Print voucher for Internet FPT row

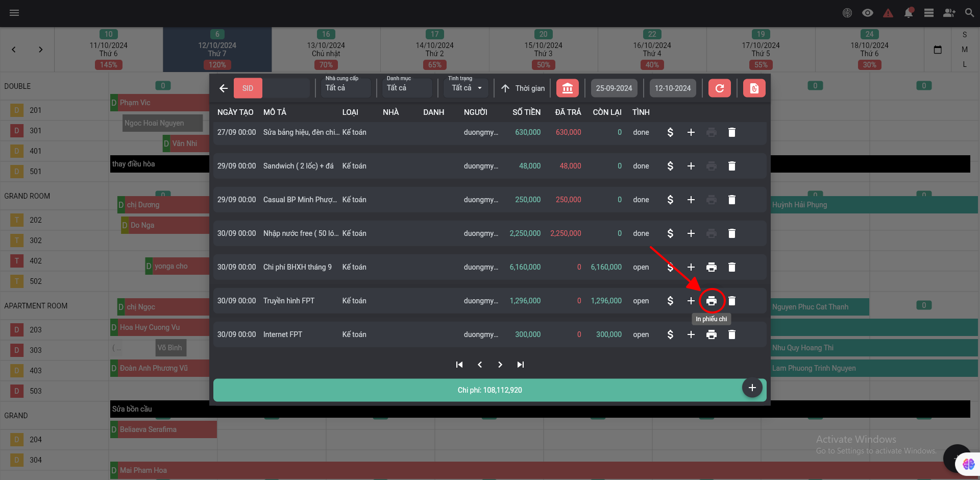click(712, 334)
